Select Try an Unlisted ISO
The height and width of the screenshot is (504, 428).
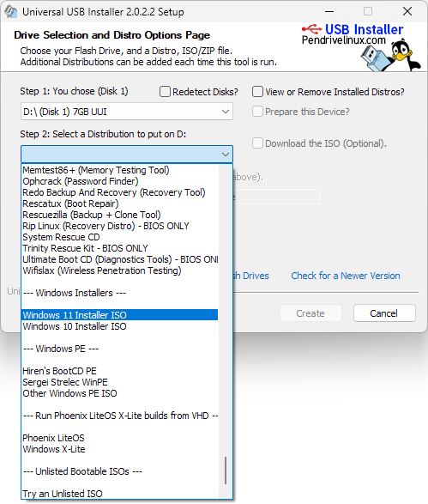119,494
